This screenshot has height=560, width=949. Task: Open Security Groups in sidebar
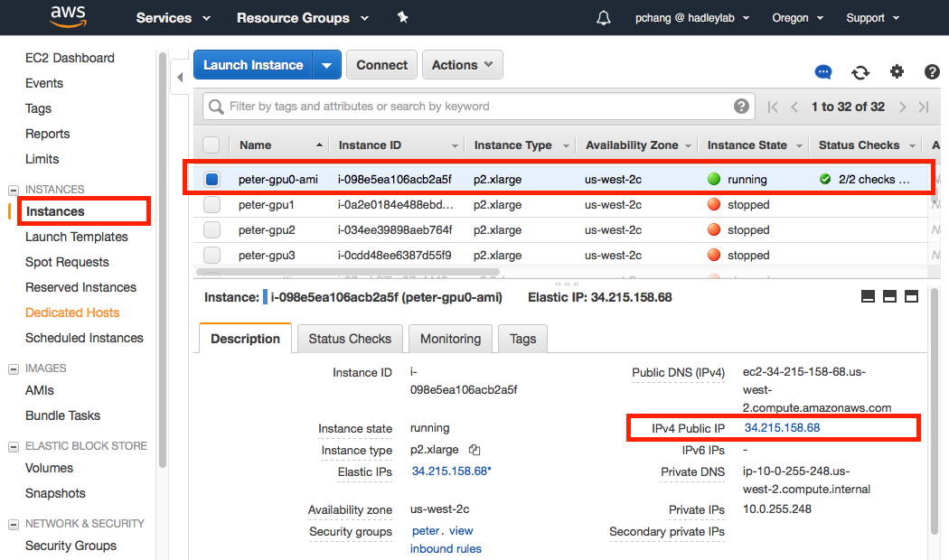click(70, 546)
